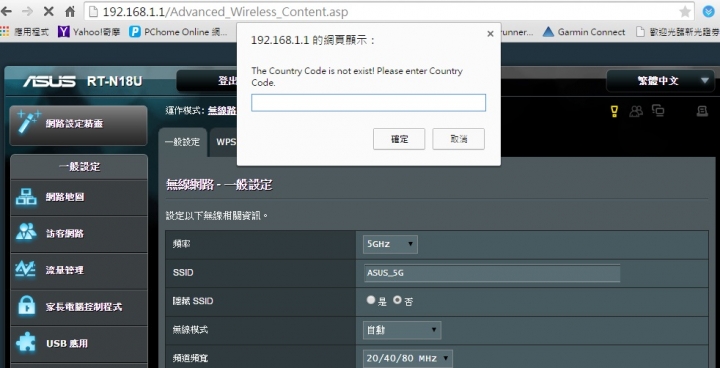Click the browser forward arrow
The width and height of the screenshot is (720, 368).
pyautogui.click(x=27, y=11)
